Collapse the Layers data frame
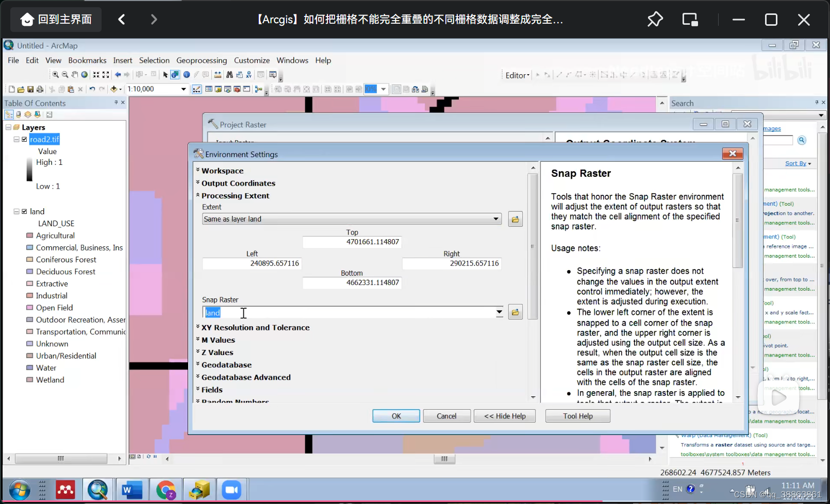Image resolution: width=830 pixels, height=504 pixels. point(8,127)
